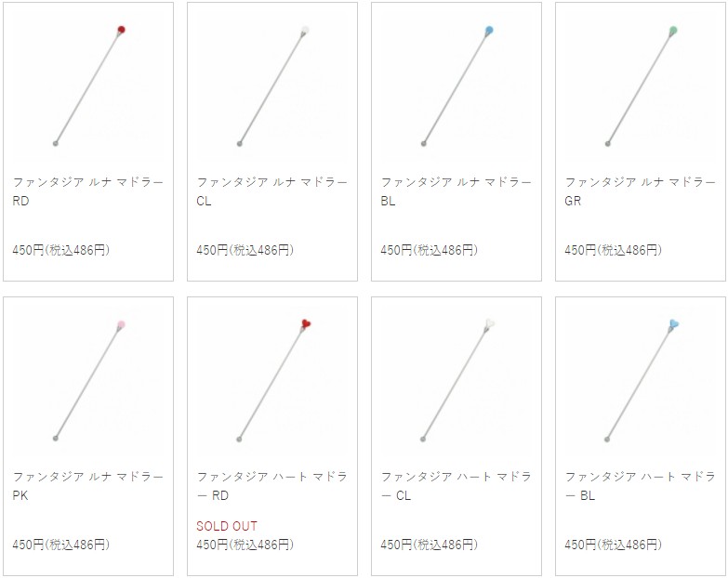Image resolution: width=728 pixels, height=578 pixels.
Task: Click the price under Luna muddler PK
Action: (60, 545)
